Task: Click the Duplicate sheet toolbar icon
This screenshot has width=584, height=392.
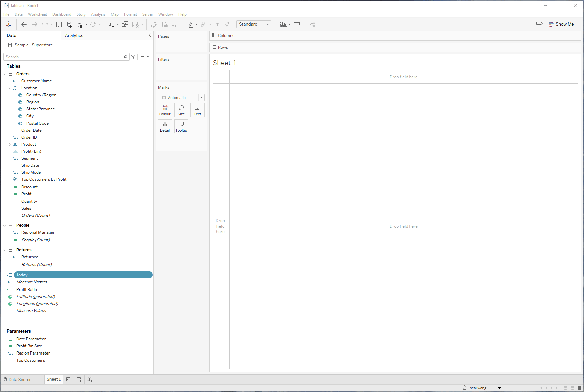Action: coord(125,24)
